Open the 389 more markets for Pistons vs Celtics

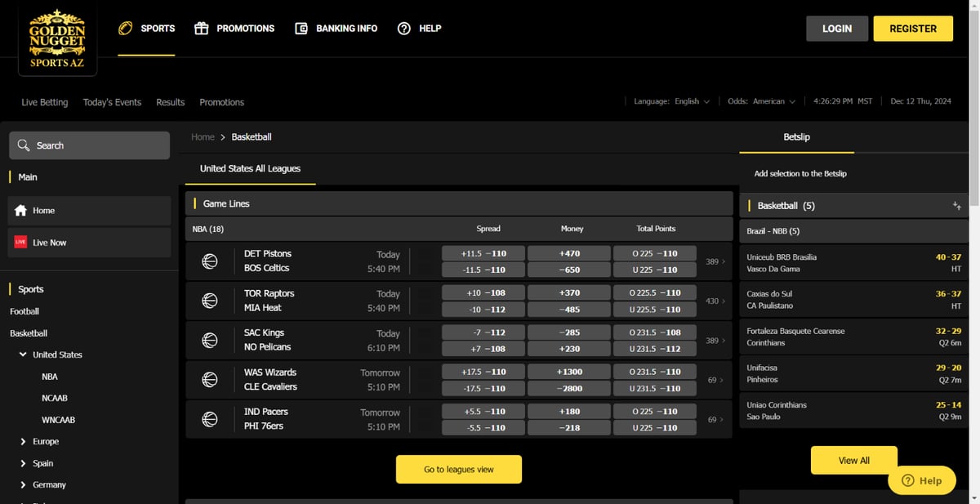pos(715,261)
